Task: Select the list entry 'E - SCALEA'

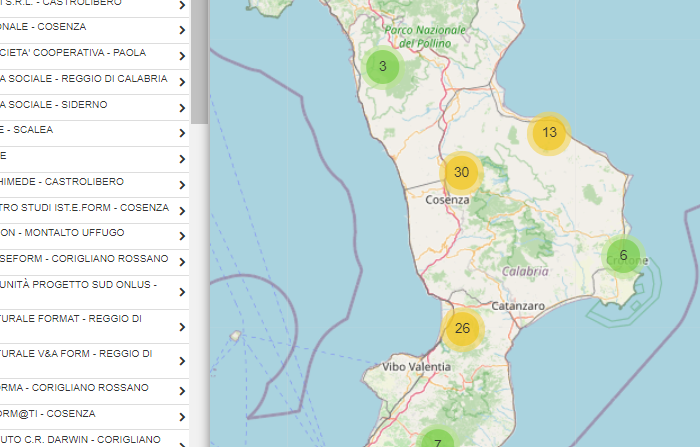Action: click(94, 134)
